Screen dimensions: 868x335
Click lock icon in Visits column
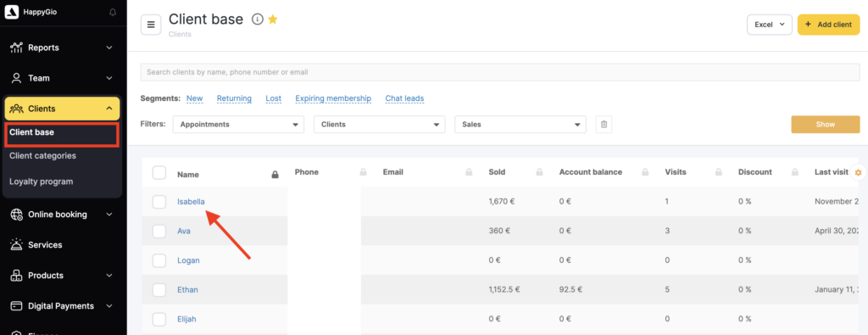click(718, 172)
